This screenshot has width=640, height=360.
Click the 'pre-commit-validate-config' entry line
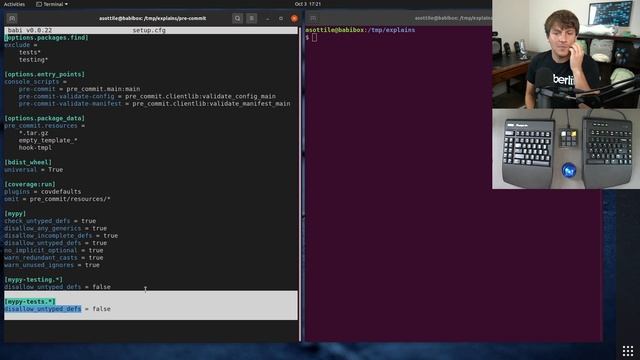[x=147, y=96]
